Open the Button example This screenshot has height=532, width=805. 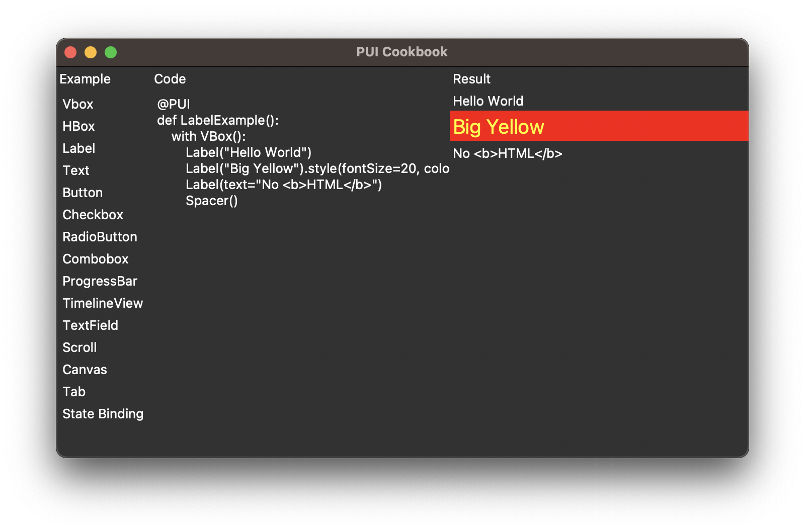click(x=83, y=193)
